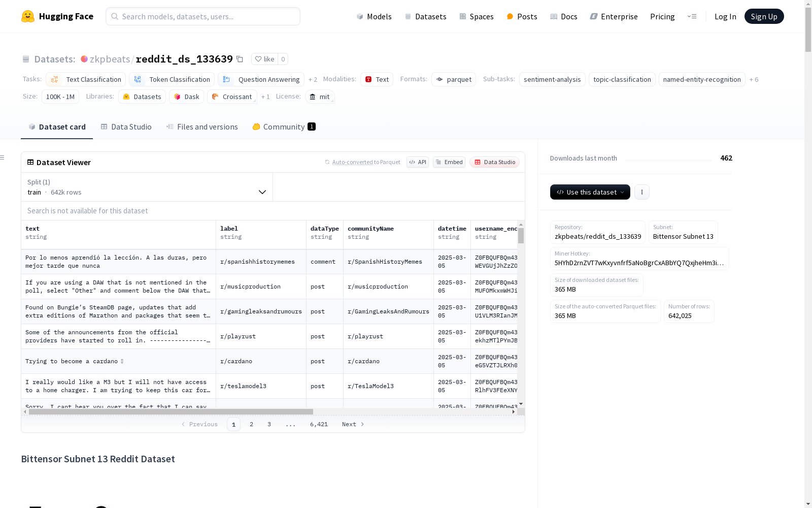Open the Use this dataset dropdown
The width and height of the screenshot is (812, 508).
pos(590,192)
